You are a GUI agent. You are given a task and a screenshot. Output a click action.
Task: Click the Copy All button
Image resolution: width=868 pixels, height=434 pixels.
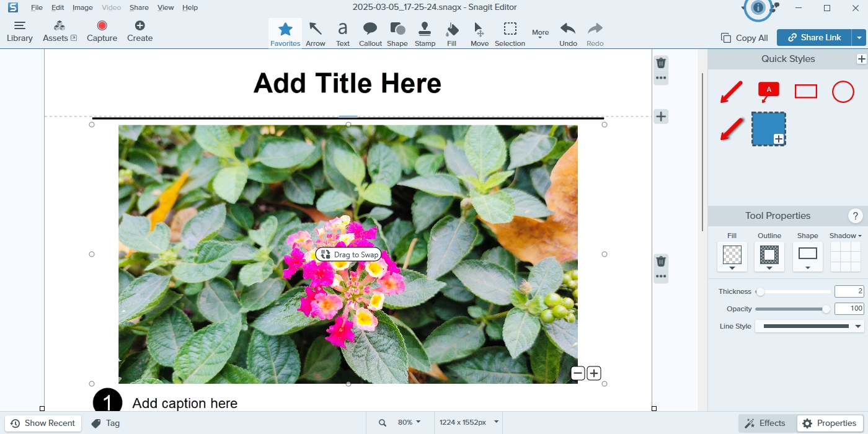click(745, 38)
